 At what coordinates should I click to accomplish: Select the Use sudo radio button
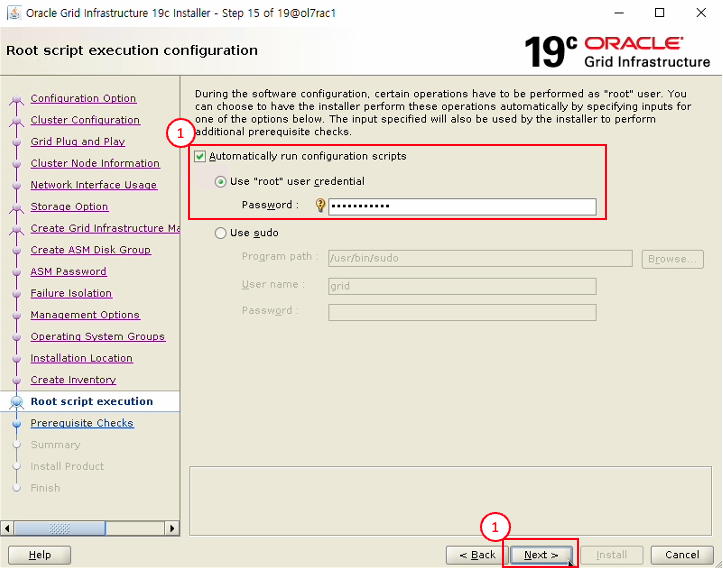[x=220, y=233]
